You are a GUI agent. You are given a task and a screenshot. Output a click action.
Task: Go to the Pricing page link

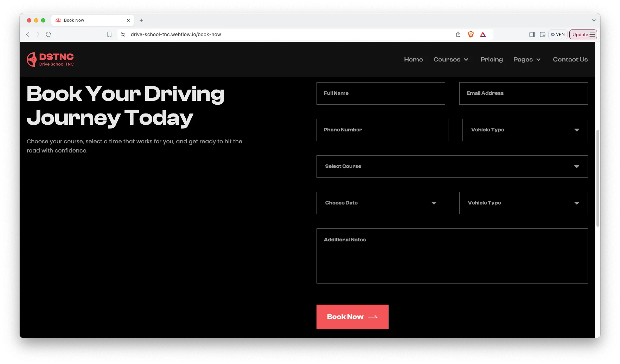point(491,60)
